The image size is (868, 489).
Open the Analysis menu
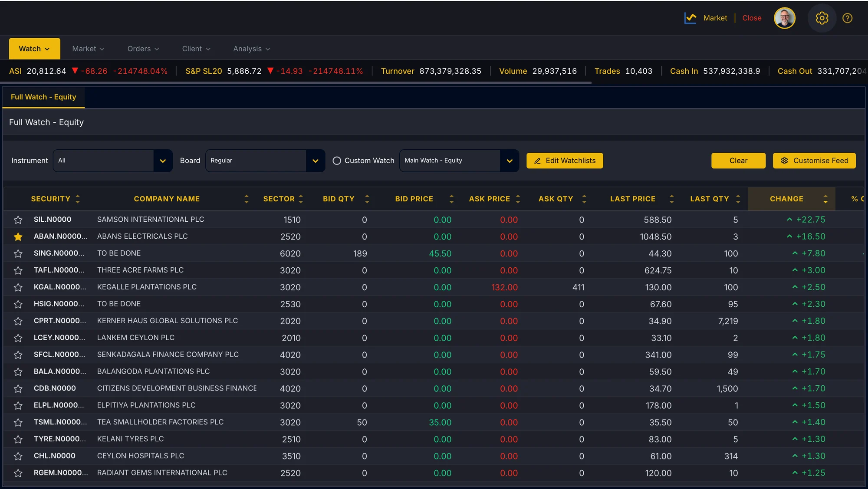(x=252, y=49)
